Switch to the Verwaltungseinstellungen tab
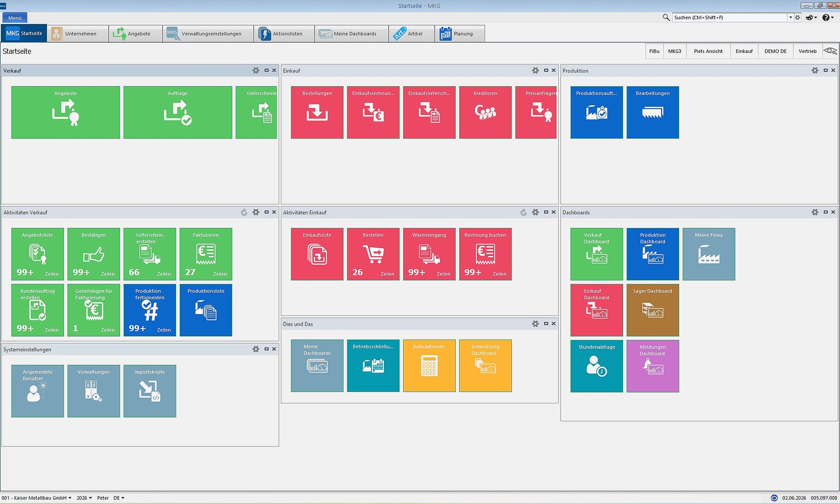Viewport: 840px width, 504px height. pyautogui.click(x=208, y=34)
